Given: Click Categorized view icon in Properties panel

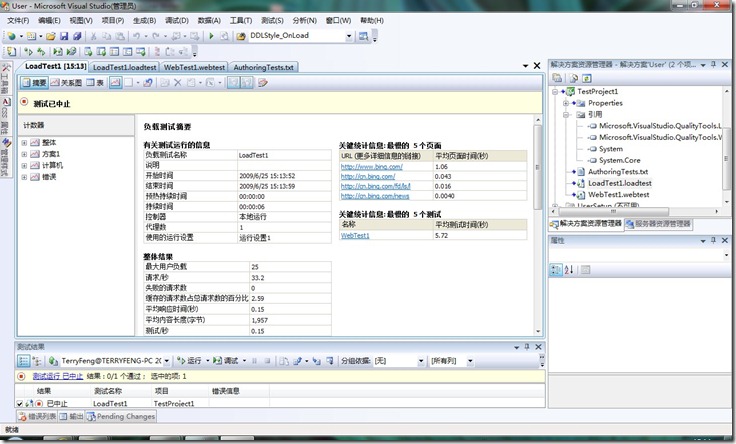Looking at the screenshot, I should [556, 270].
